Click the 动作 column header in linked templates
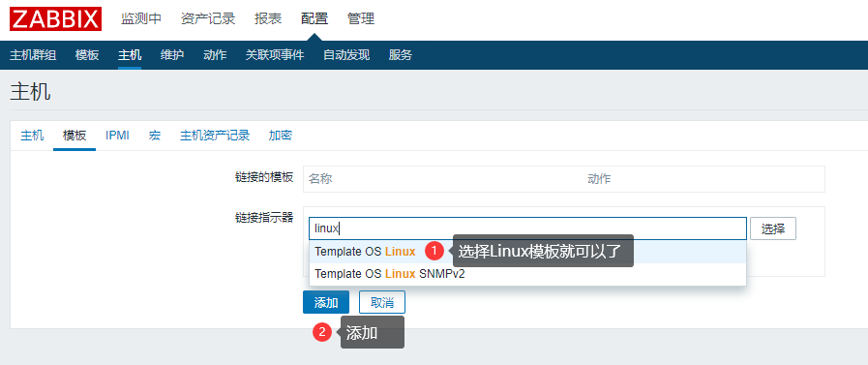This screenshot has width=868, height=365. 599,179
